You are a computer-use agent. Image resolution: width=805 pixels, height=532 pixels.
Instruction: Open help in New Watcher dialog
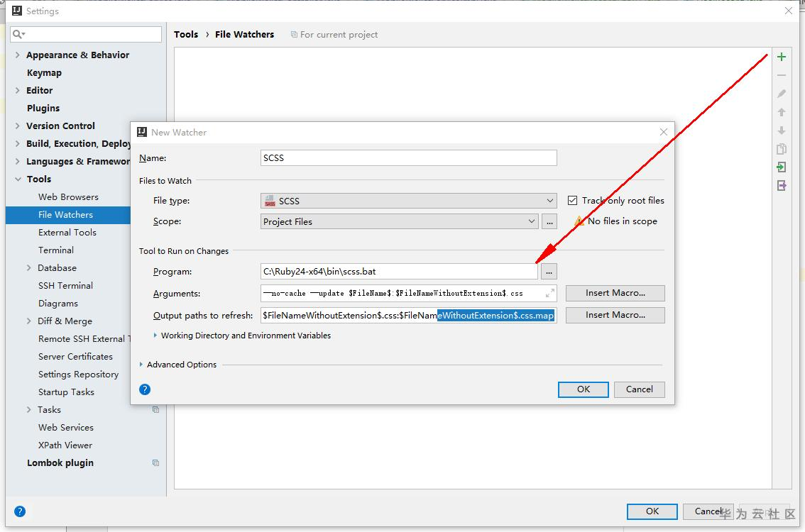click(x=145, y=389)
